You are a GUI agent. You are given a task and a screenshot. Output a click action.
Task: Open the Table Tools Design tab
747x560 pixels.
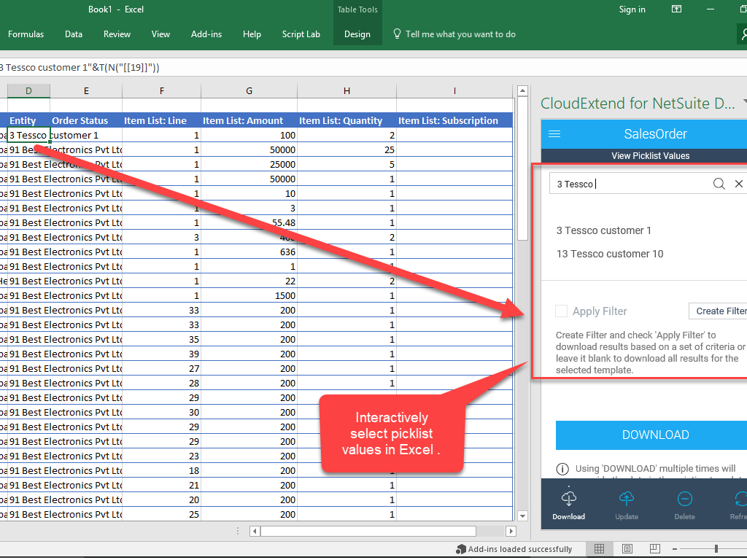point(357,34)
